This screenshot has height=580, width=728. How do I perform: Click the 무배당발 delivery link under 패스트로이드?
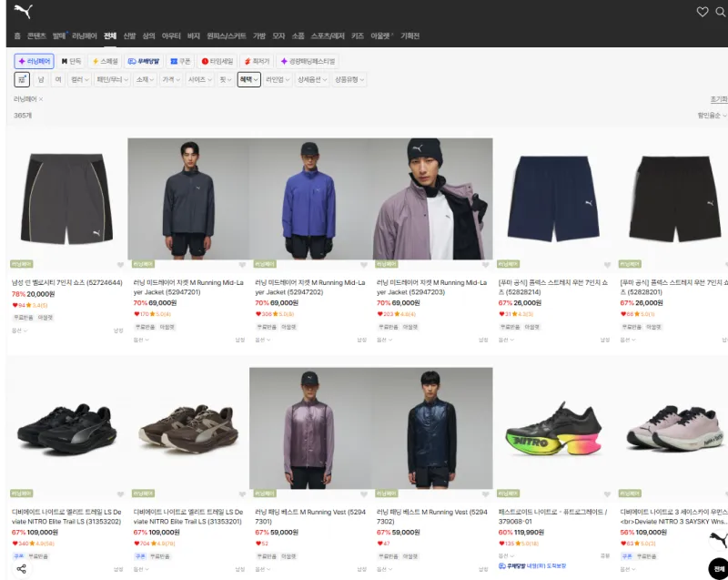532,565
